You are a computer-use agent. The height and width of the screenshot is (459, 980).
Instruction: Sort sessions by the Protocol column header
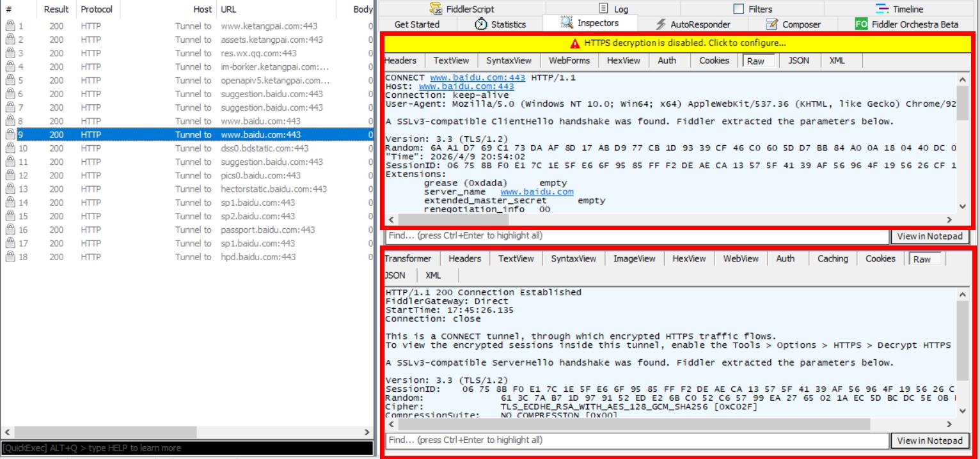97,10
